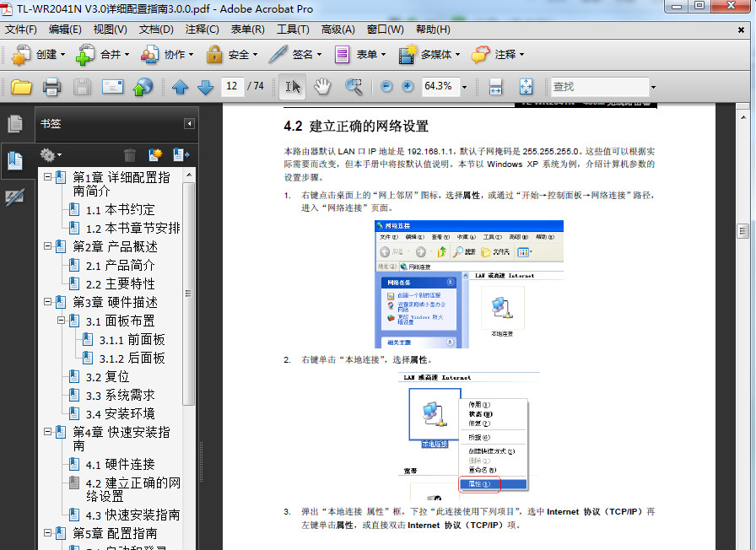Open the Forms icon
Screen dimensions: 756x550
342,55
